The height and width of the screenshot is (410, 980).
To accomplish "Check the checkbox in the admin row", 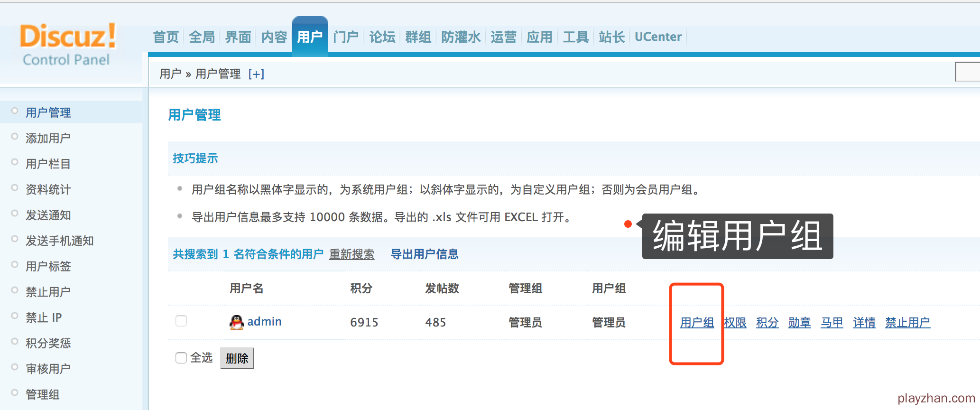I will point(181,321).
